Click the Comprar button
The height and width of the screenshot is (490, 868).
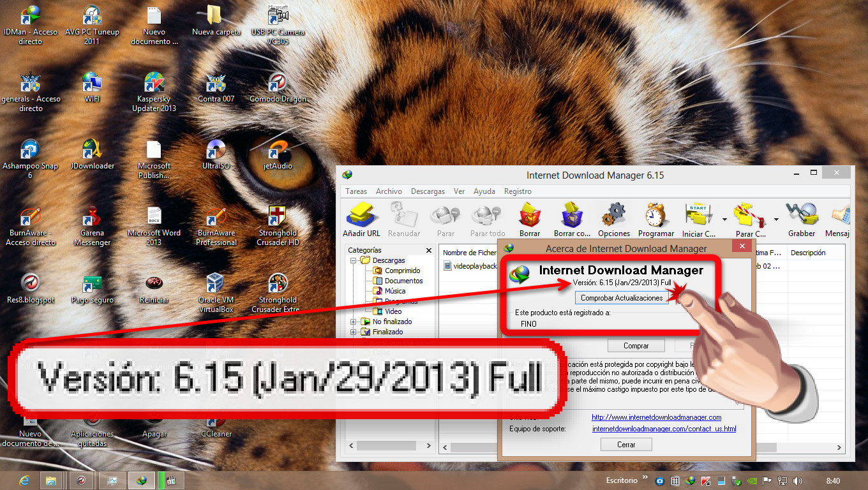636,346
